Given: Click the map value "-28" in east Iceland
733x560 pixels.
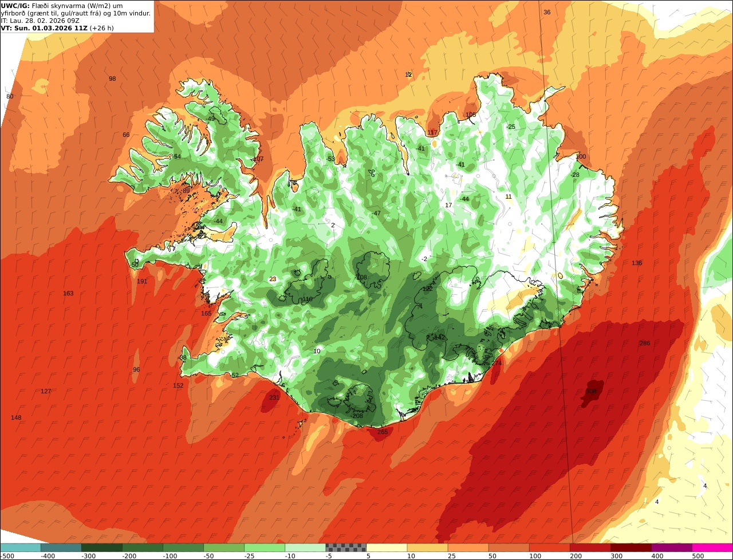Looking at the screenshot, I should pos(575,175).
